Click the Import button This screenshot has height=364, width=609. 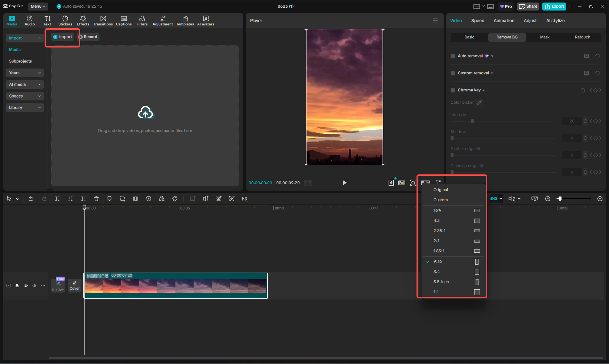click(x=63, y=37)
